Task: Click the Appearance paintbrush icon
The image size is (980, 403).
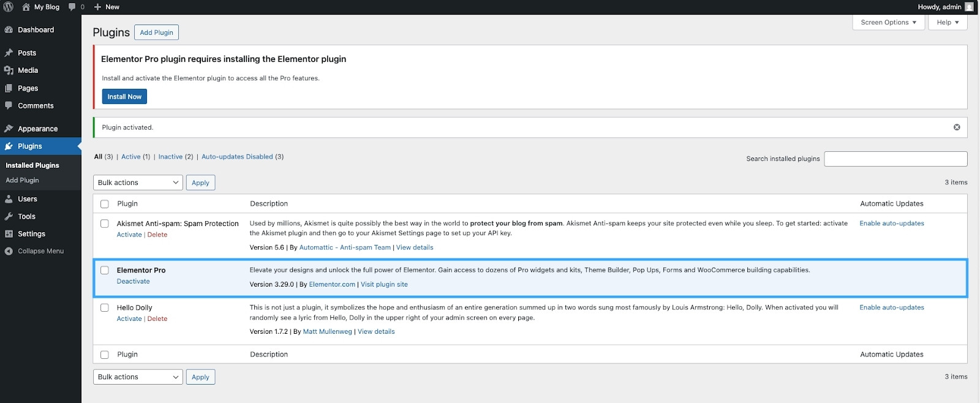Action: point(9,129)
